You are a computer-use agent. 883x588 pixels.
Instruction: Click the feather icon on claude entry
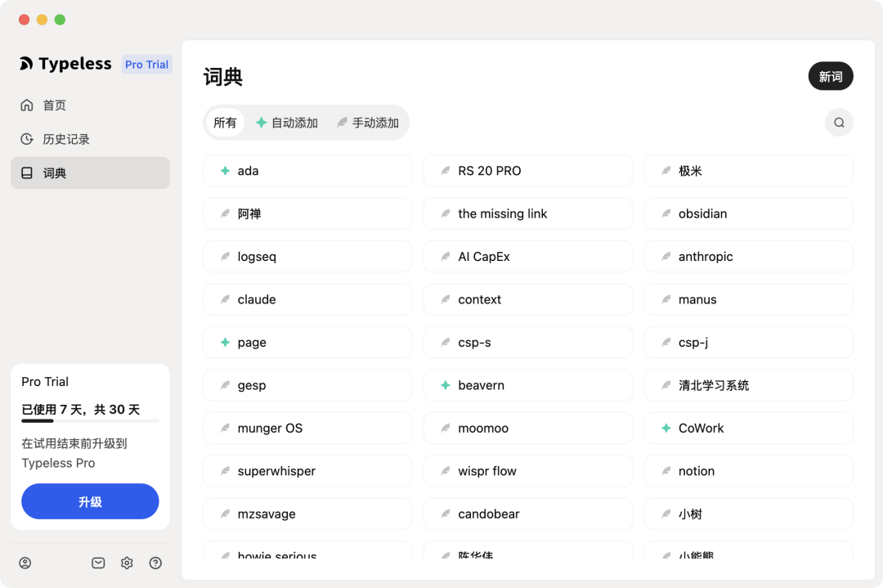(x=226, y=299)
